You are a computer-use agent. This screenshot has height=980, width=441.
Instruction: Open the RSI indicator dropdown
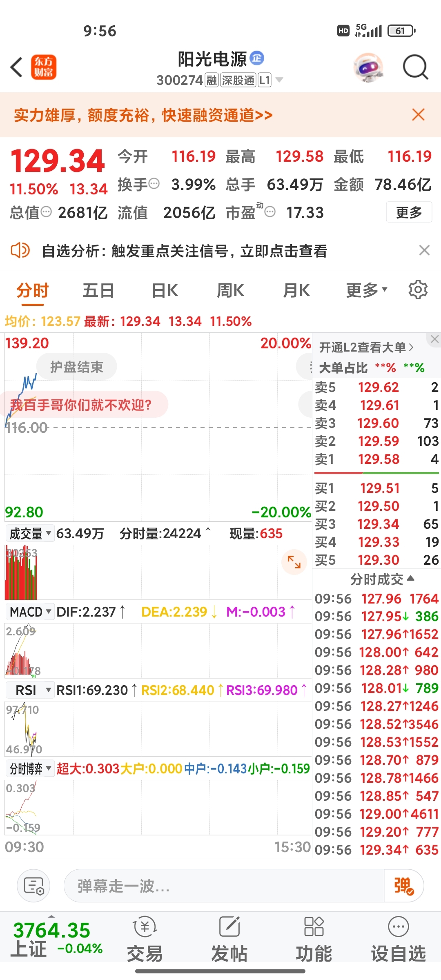tap(30, 690)
